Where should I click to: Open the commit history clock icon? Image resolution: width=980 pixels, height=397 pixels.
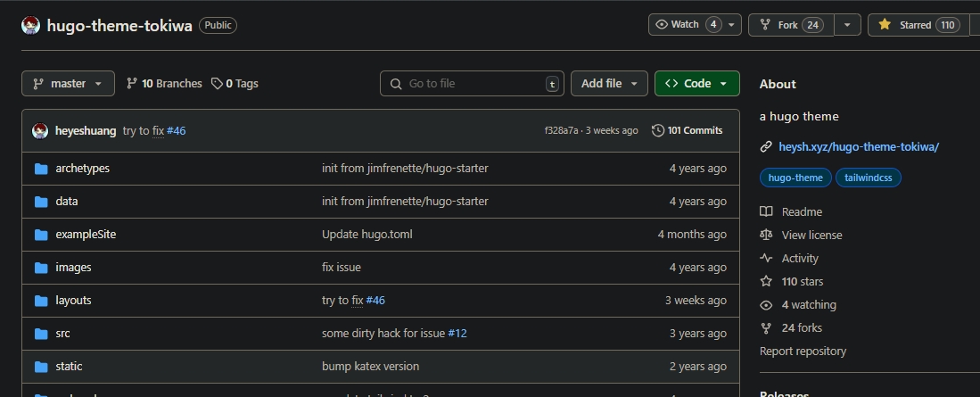[x=658, y=130]
